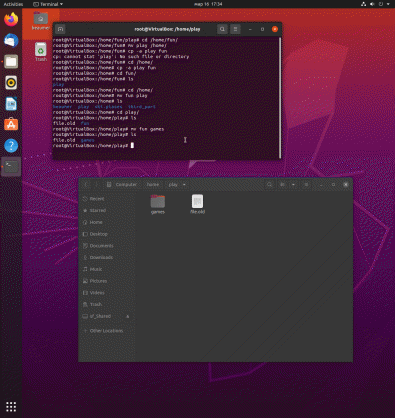Open Firefox from the dock
395x418 pixels.
11,19
